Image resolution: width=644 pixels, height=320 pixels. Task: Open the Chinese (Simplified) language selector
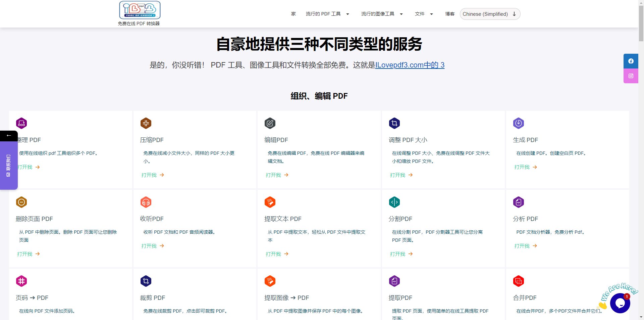[490, 14]
